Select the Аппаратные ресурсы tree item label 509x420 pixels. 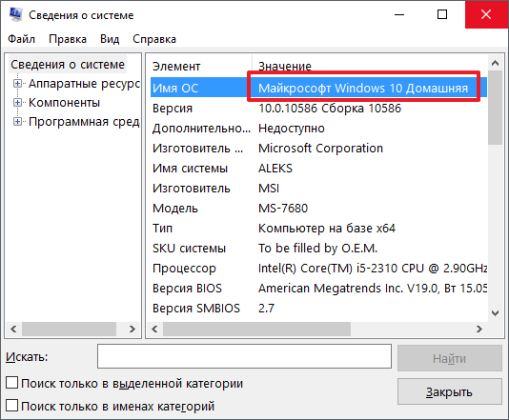pyautogui.click(x=85, y=84)
